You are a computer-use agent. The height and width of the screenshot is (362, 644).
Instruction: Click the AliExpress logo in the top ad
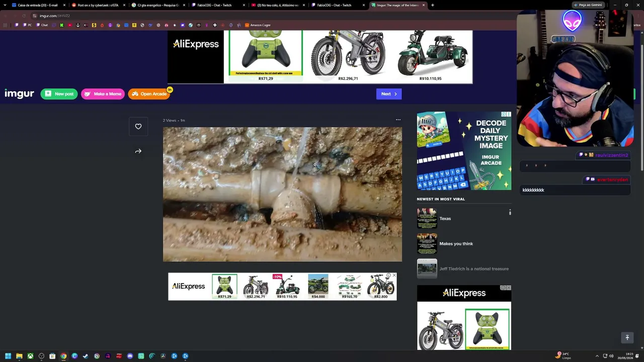[x=196, y=44]
